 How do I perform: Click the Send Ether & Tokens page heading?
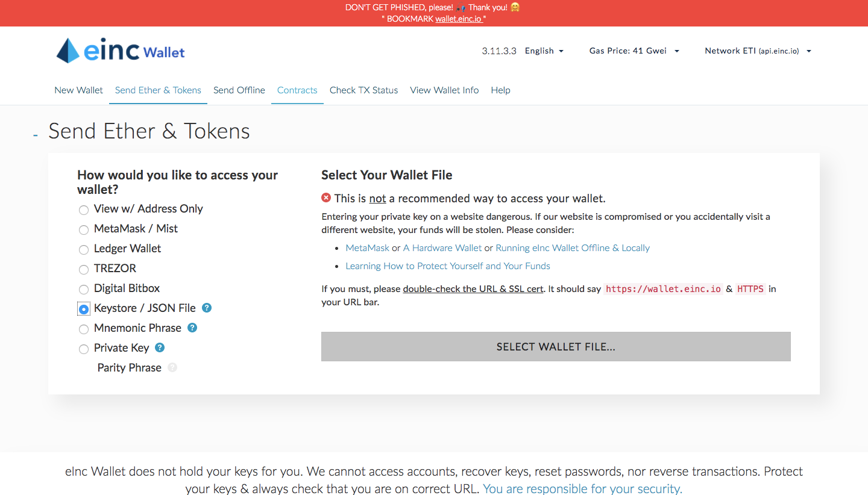[x=149, y=131]
